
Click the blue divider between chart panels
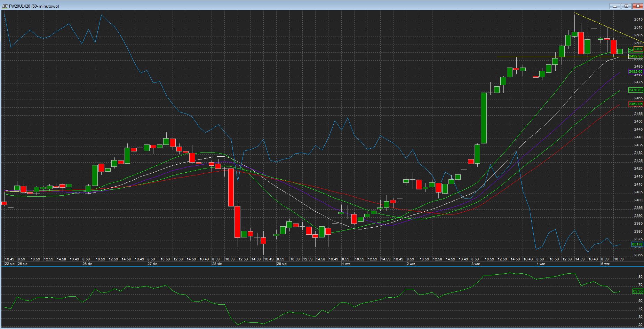point(322,266)
